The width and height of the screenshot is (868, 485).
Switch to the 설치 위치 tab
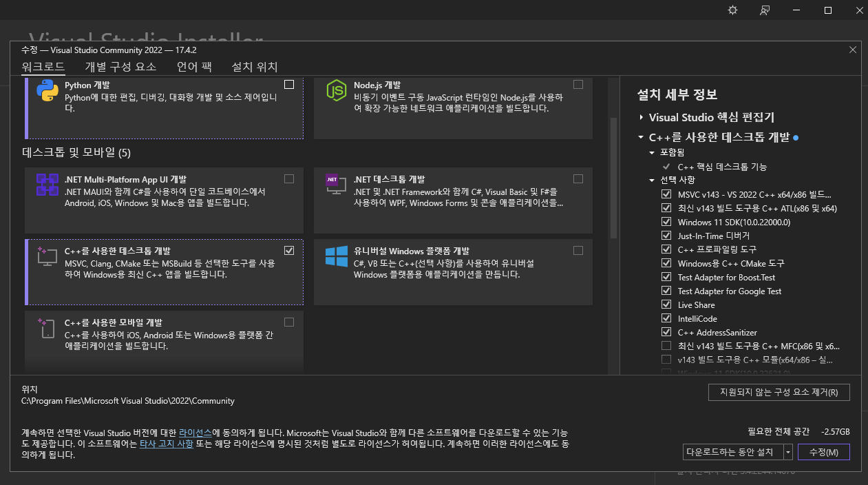[255, 67]
